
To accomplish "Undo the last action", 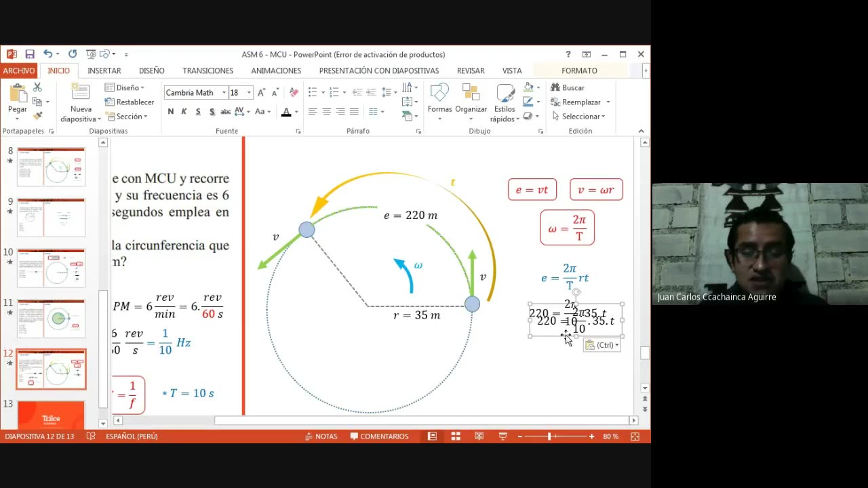I will [47, 54].
